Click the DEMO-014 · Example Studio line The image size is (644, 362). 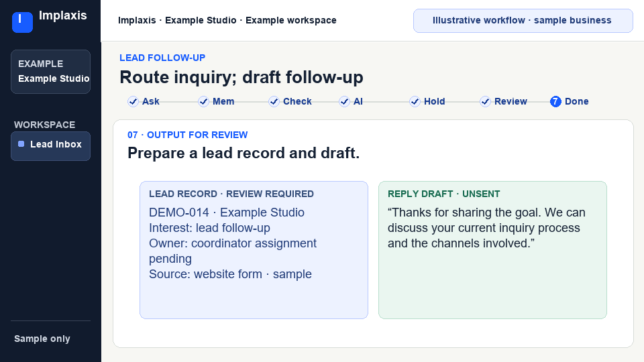click(227, 213)
